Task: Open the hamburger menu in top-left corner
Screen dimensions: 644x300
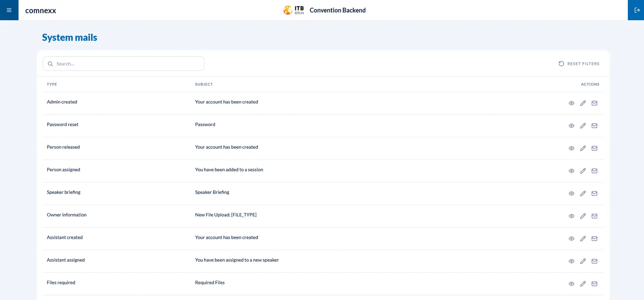Action: click(x=9, y=10)
